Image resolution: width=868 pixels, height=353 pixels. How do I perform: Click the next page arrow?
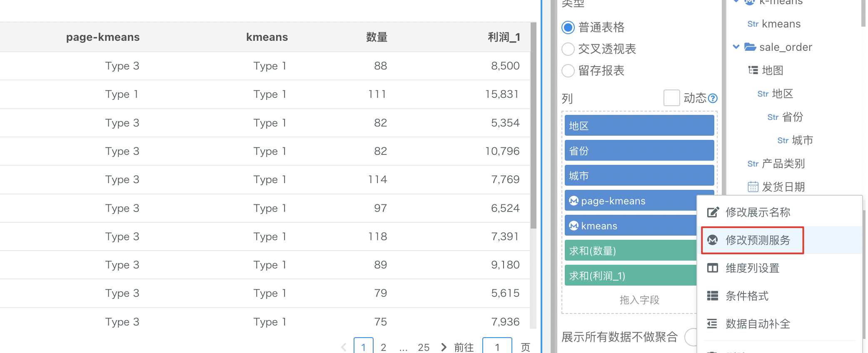(x=444, y=347)
